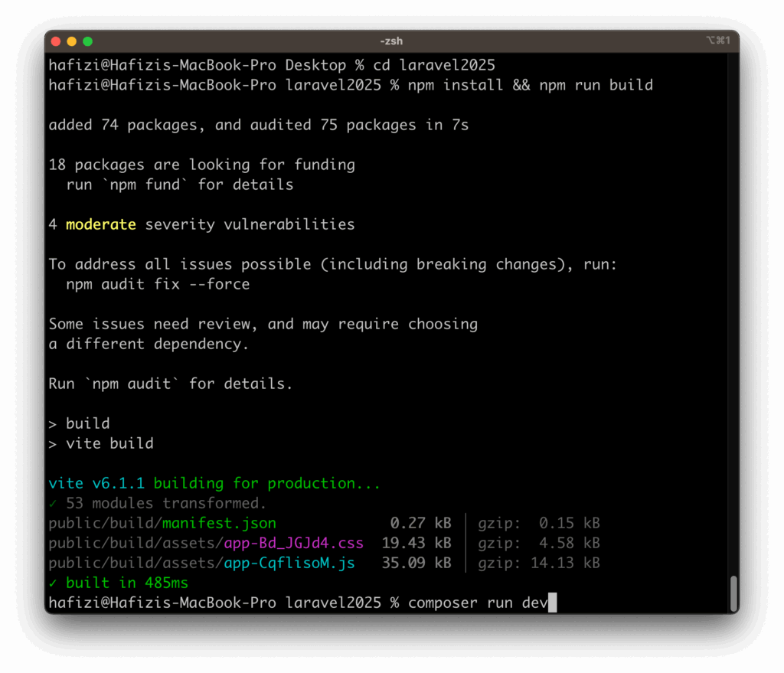The width and height of the screenshot is (784, 673).
Task: Click the yellow 'moderate' word
Action: tap(101, 224)
